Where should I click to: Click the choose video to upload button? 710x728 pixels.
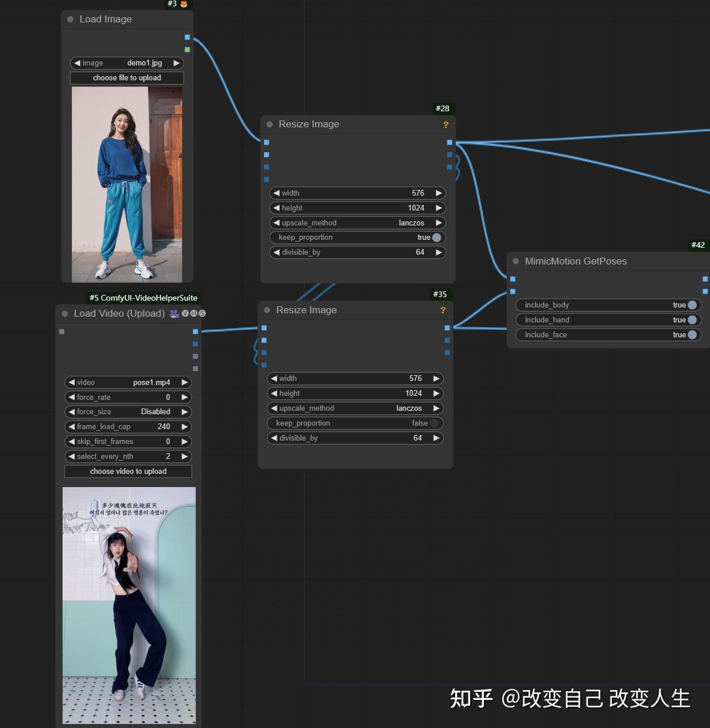pyautogui.click(x=128, y=471)
